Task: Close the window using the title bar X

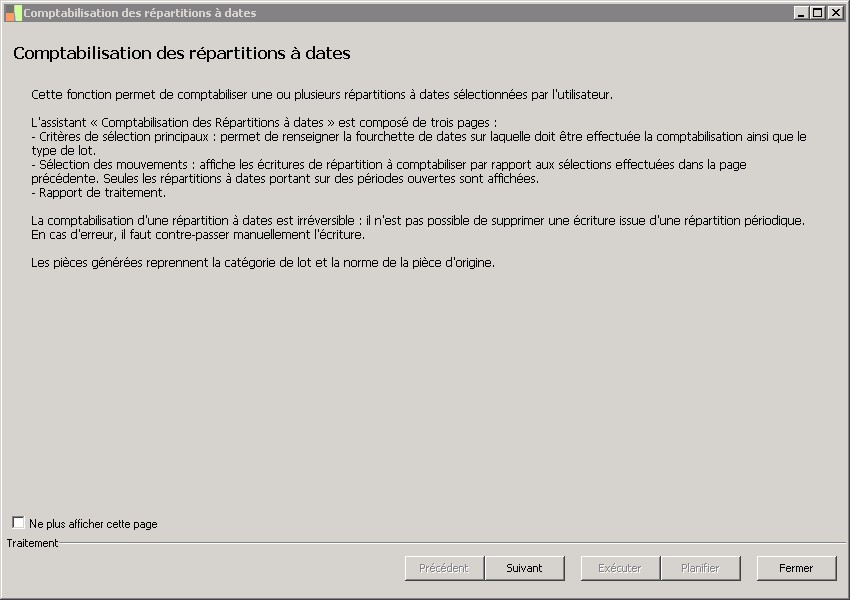Action: tap(834, 13)
